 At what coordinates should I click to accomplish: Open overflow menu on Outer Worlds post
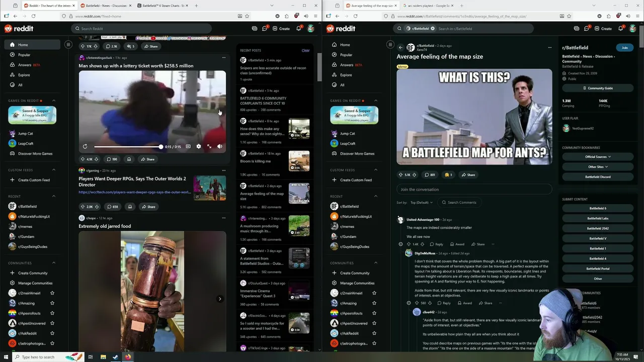[224, 170]
